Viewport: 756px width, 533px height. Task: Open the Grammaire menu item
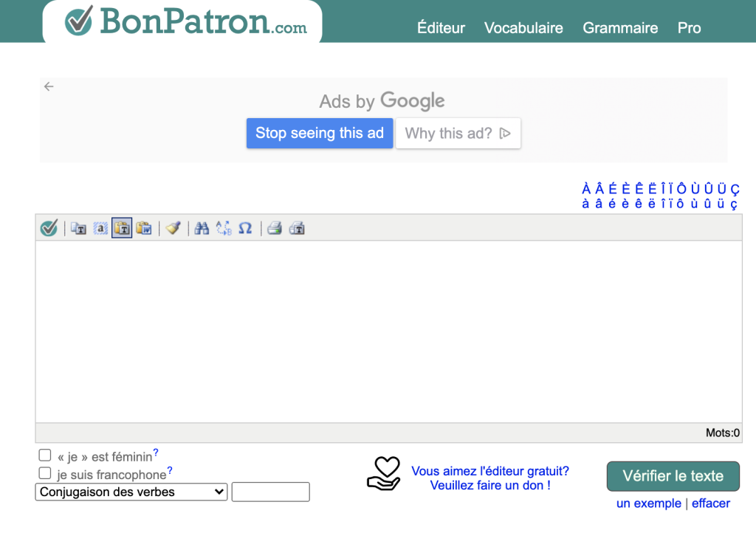point(620,28)
